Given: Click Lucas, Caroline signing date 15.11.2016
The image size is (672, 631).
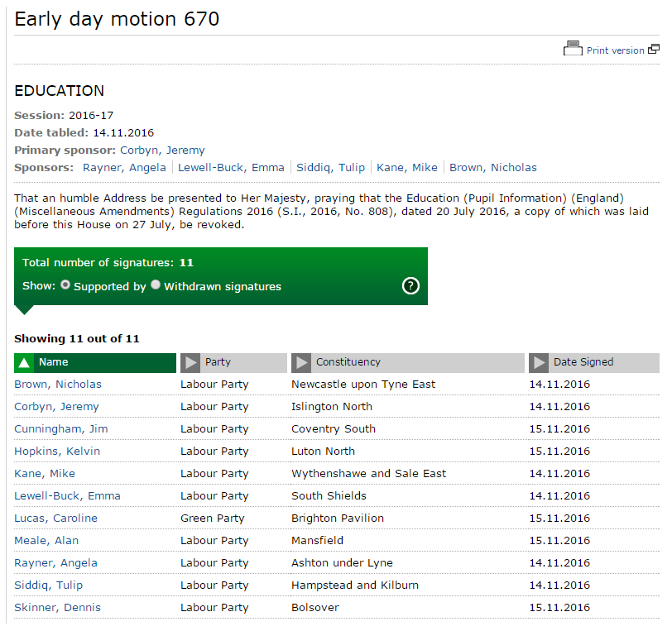Looking at the screenshot, I should (559, 518).
